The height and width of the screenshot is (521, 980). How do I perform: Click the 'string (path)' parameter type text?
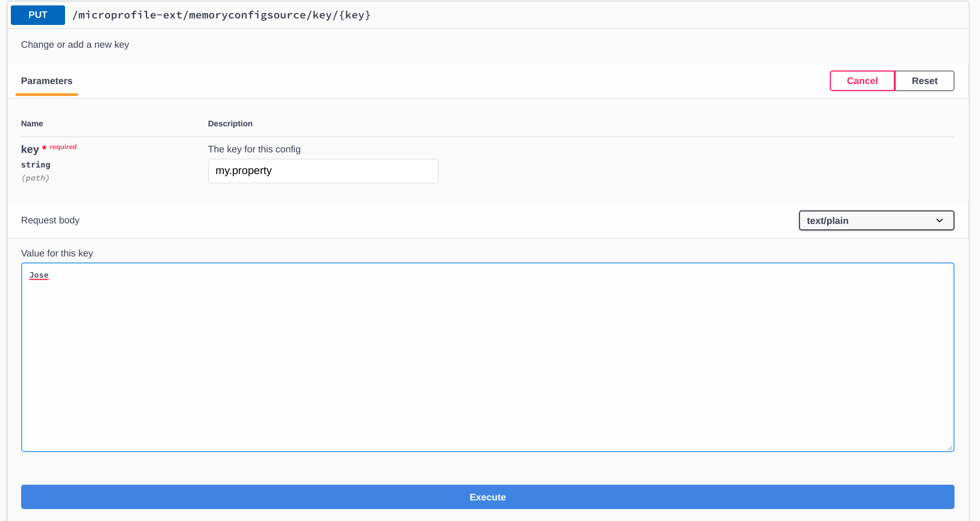pos(36,171)
